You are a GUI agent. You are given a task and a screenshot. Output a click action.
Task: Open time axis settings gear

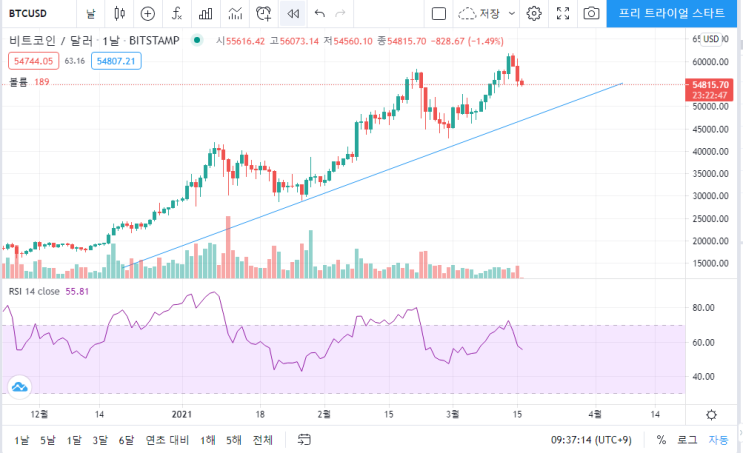(x=711, y=415)
